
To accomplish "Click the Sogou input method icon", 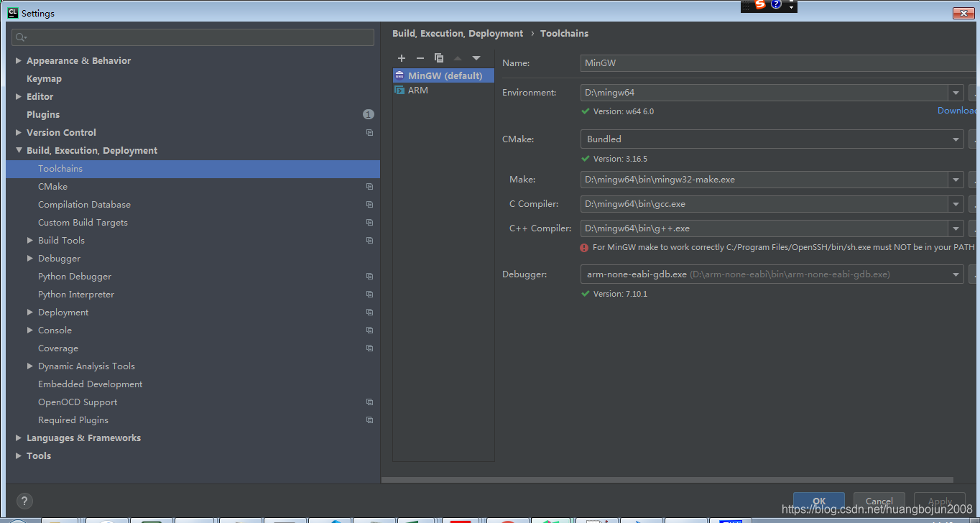I will [x=760, y=6].
